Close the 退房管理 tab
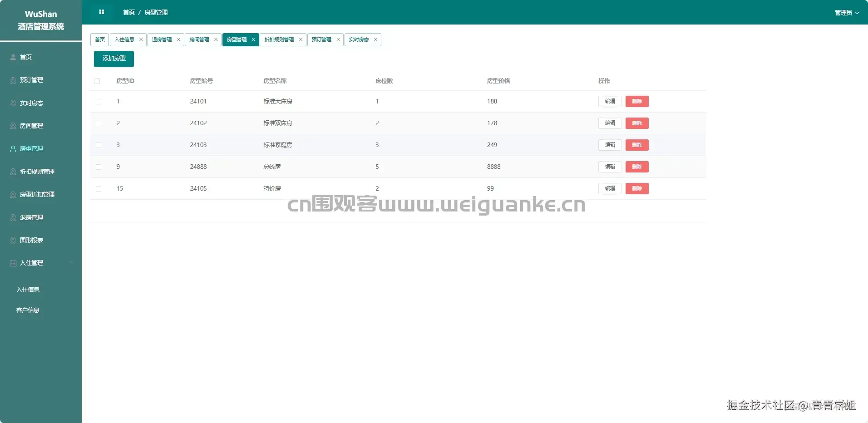Viewport: 868px width, 423px height. pyautogui.click(x=178, y=39)
